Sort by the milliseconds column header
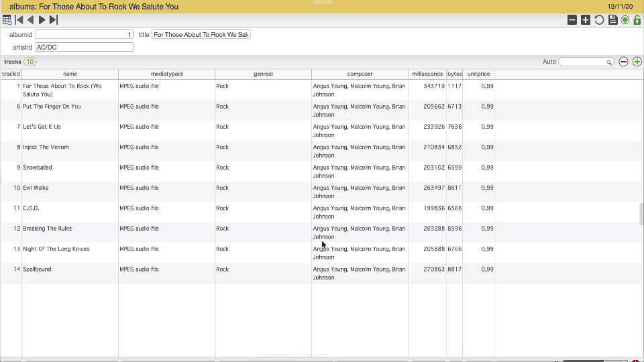 click(x=427, y=74)
